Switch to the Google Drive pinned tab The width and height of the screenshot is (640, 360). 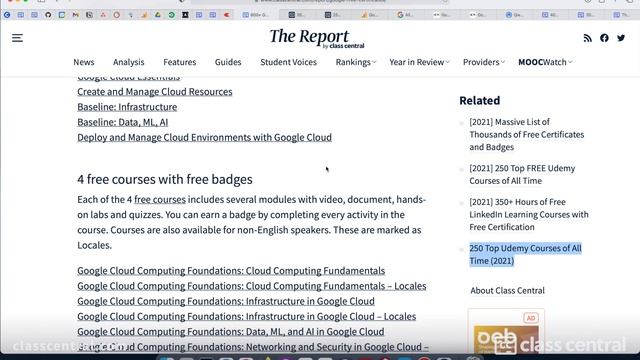click(158, 15)
